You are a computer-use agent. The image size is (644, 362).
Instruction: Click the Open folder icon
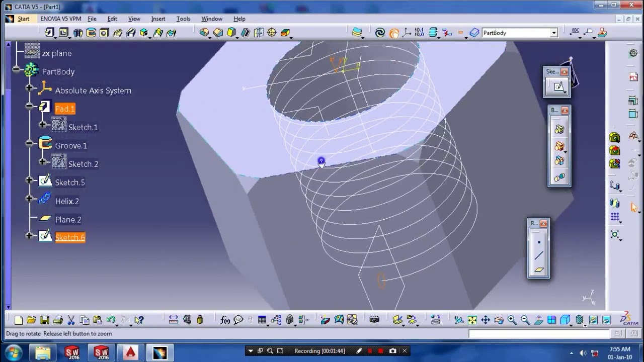(31, 320)
